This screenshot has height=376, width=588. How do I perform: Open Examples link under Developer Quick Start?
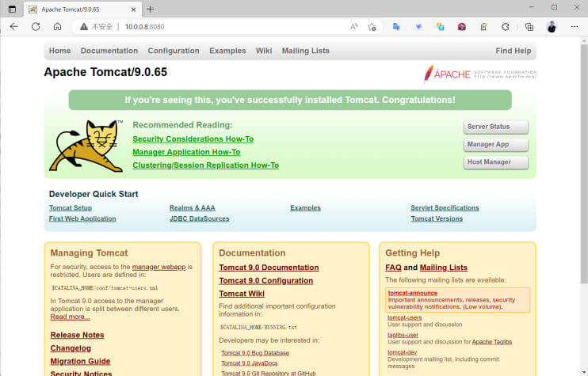click(x=305, y=208)
